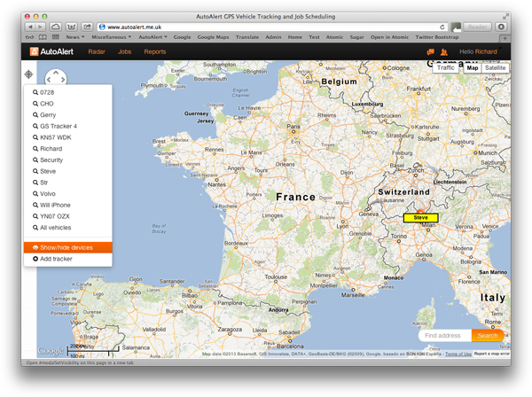Pan the map up with arrow control
532x397 pixels.
[x=56, y=72]
